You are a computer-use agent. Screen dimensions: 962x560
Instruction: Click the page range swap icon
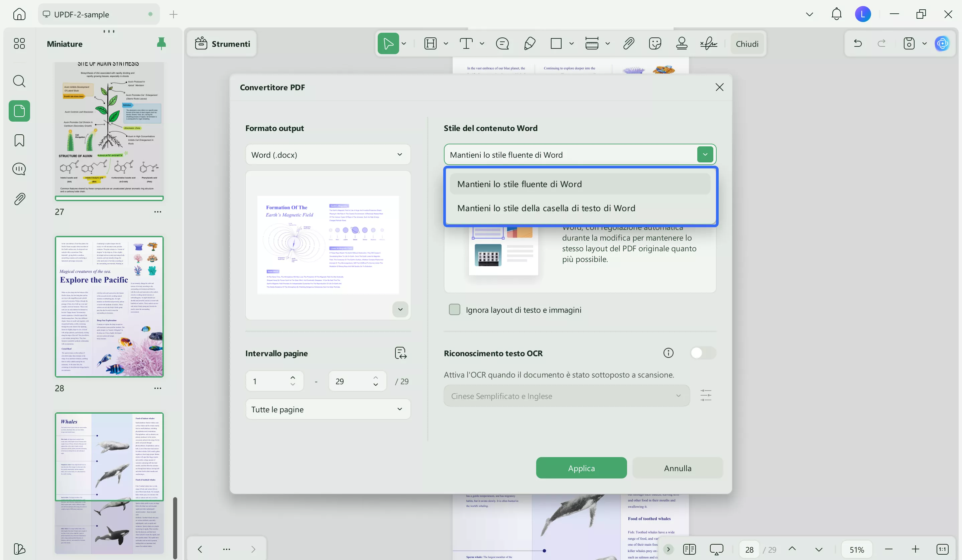click(400, 353)
